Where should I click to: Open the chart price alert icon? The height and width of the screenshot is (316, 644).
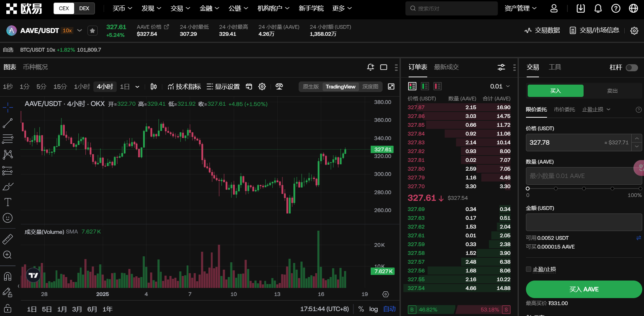(370, 67)
